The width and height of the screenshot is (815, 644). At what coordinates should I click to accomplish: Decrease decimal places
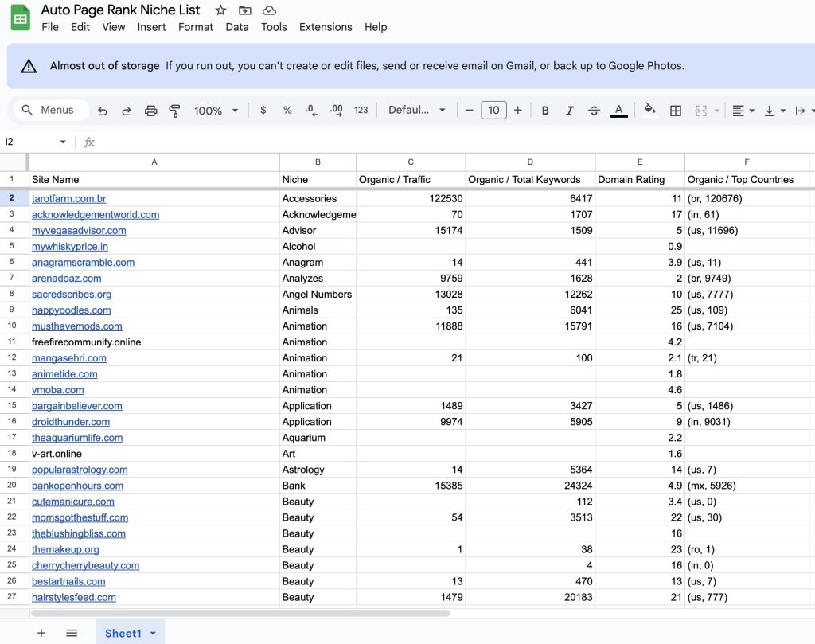tap(311, 110)
